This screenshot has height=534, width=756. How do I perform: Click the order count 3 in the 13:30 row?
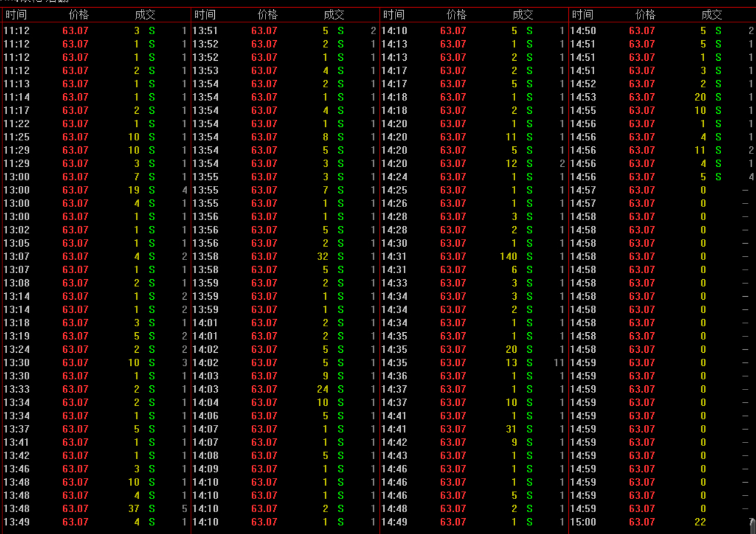pyautogui.click(x=184, y=363)
